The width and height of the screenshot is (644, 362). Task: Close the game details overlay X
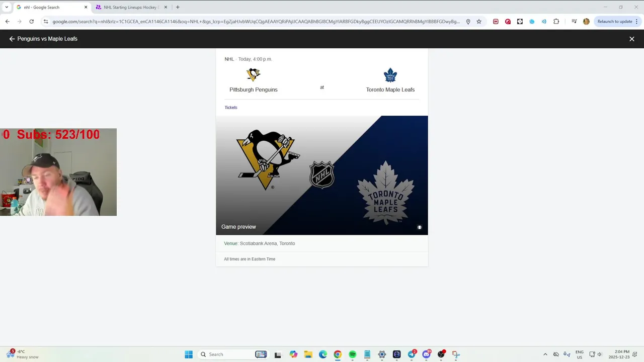[x=632, y=39]
